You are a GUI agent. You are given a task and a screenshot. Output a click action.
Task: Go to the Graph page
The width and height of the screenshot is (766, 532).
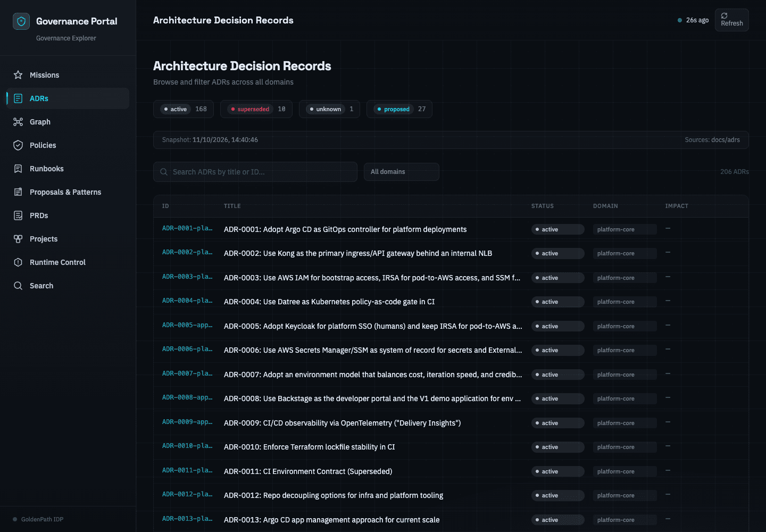click(x=68, y=122)
